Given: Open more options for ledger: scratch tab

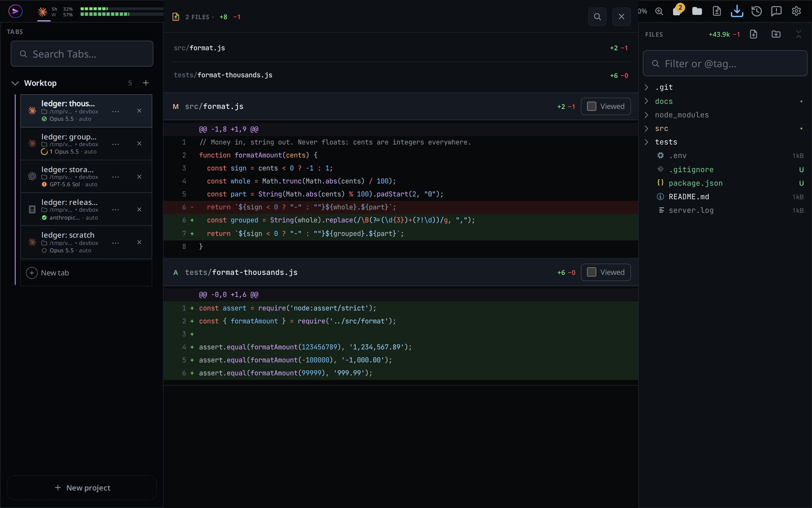Looking at the screenshot, I should [115, 243].
